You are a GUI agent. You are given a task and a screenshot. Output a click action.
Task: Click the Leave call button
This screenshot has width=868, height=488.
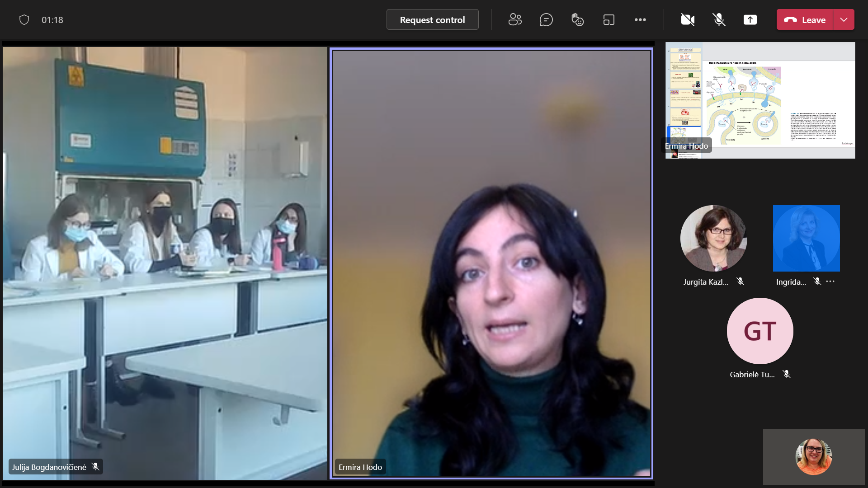pos(805,20)
